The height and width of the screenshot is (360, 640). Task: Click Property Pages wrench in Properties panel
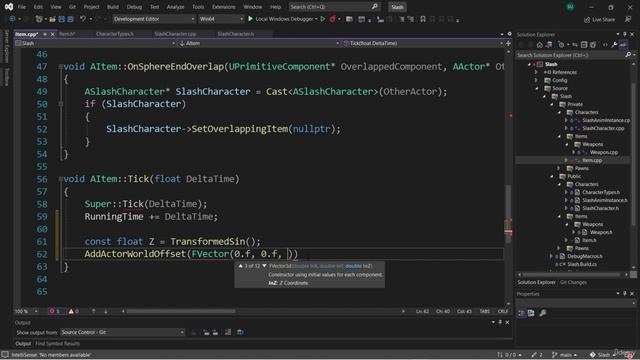[542, 313]
